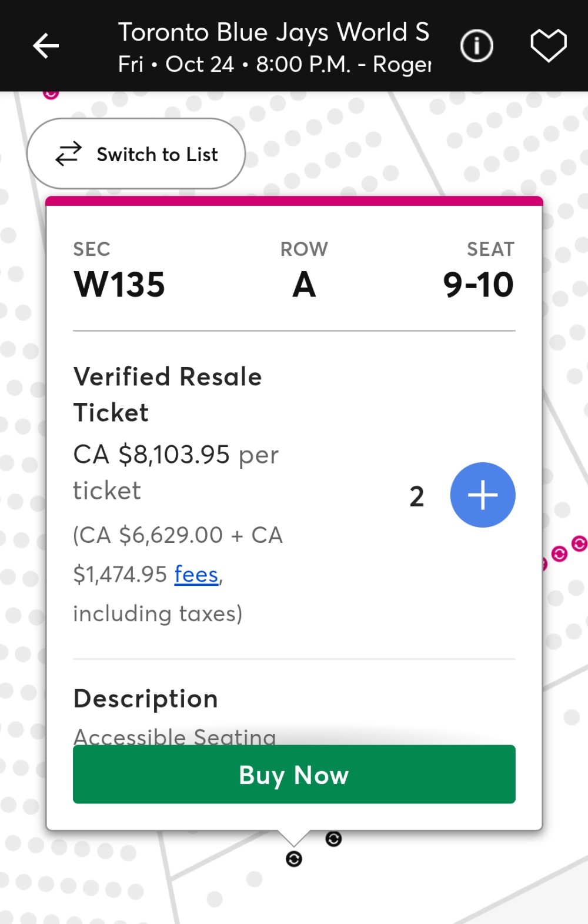Viewport: 588px width, 924px height.
Task: Tap the row value A
Action: (x=304, y=285)
